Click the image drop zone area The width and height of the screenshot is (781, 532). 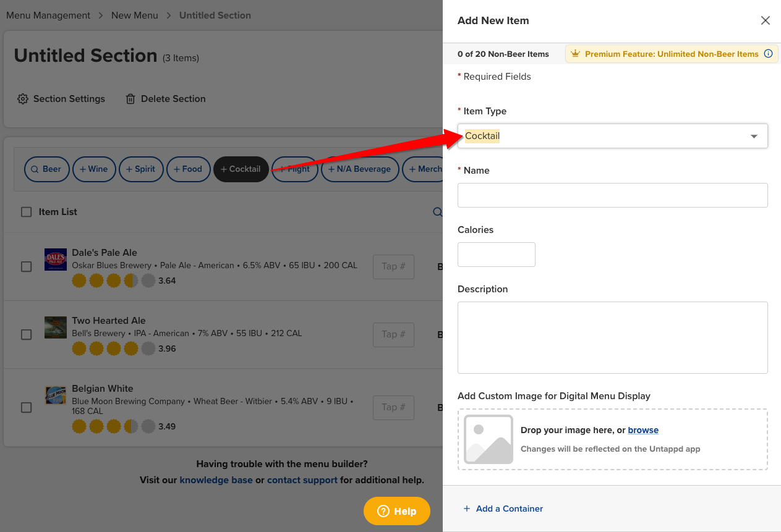pyautogui.click(x=613, y=439)
